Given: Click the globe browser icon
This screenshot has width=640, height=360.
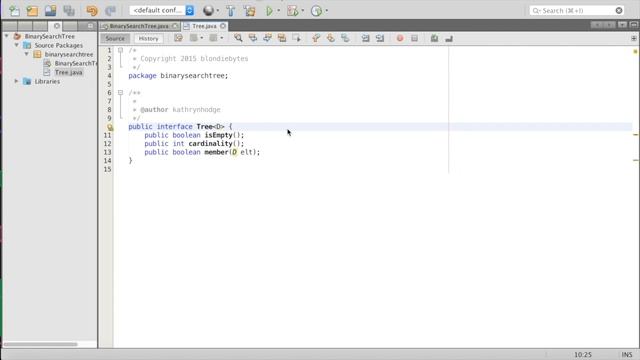Looking at the screenshot, I should (208, 11).
